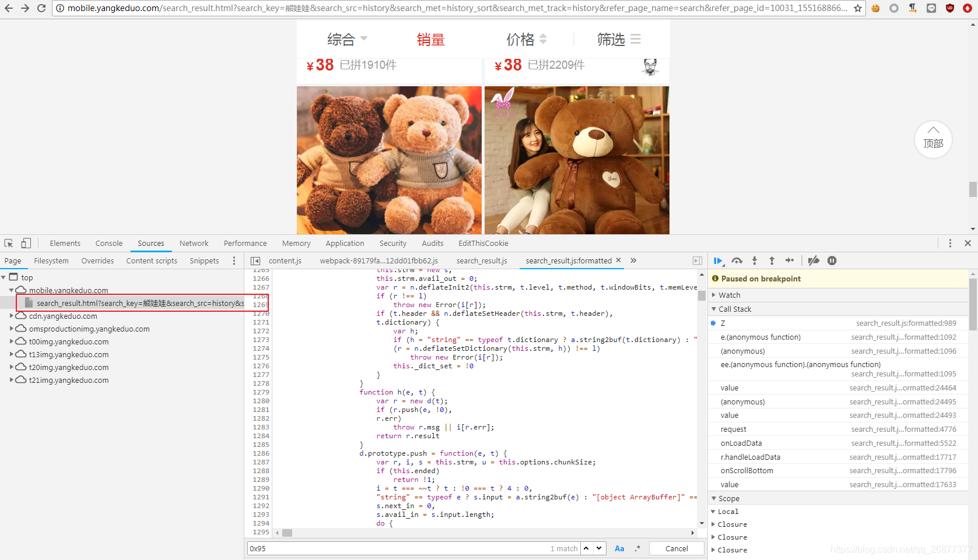The image size is (978, 560).
Task: Select search_result.html file in tree
Action: (140, 303)
